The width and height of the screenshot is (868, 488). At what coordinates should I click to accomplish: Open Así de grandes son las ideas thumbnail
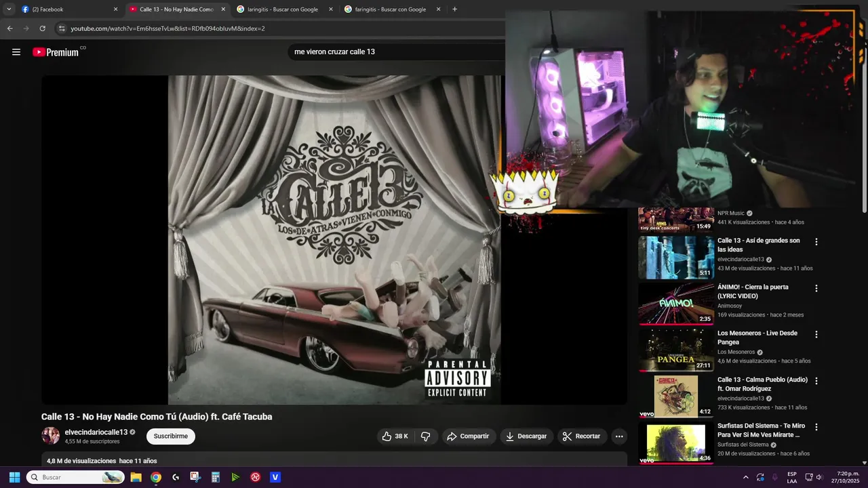(676, 258)
